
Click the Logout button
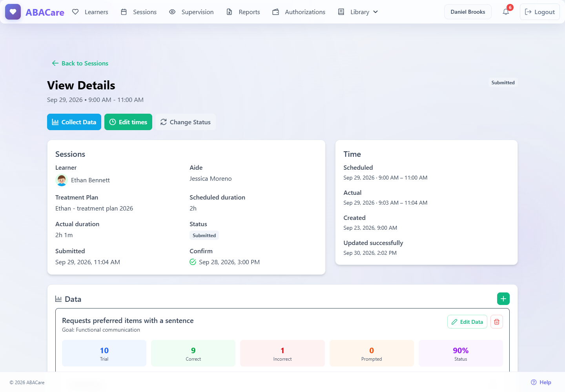[540, 12]
